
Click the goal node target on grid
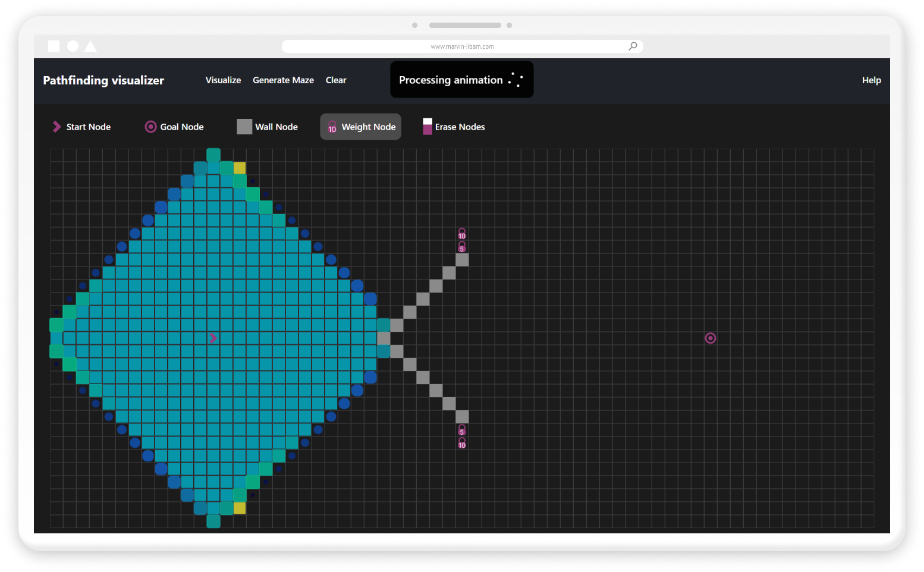[710, 338]
